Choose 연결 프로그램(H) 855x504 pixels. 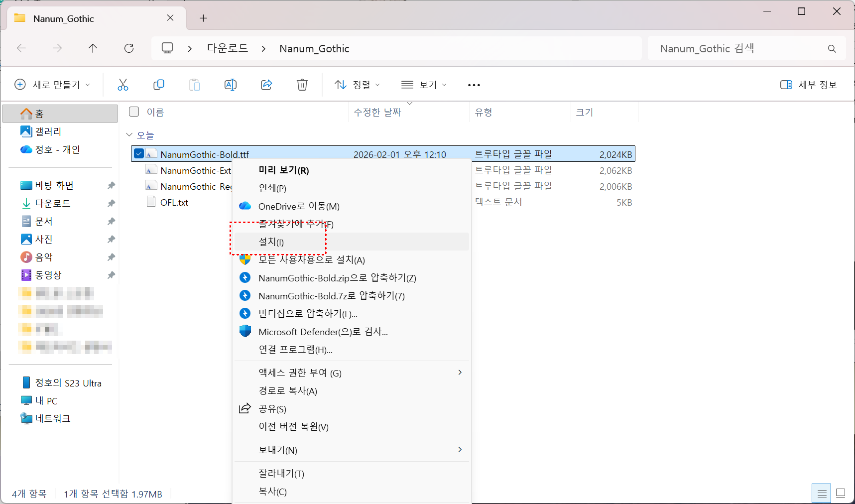click(352, 349)
